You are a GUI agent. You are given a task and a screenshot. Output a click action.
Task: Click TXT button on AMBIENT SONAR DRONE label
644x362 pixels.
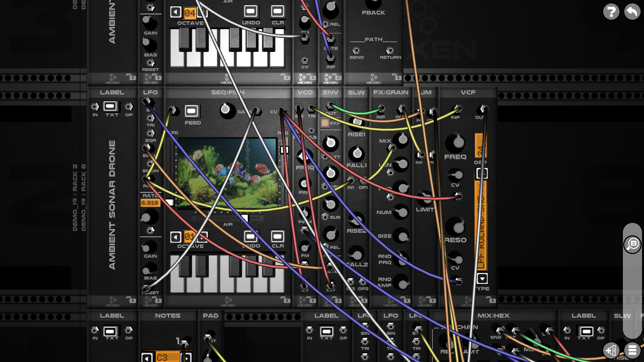(110, 107)
